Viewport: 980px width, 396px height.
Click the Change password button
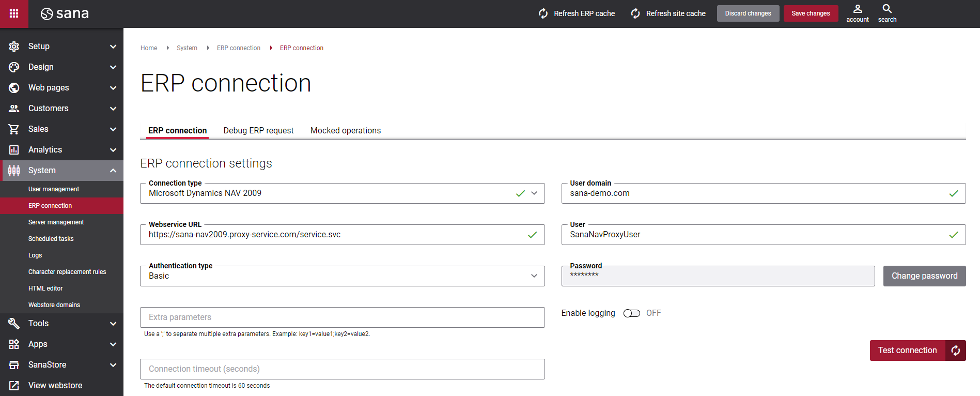tap(924, 276)
